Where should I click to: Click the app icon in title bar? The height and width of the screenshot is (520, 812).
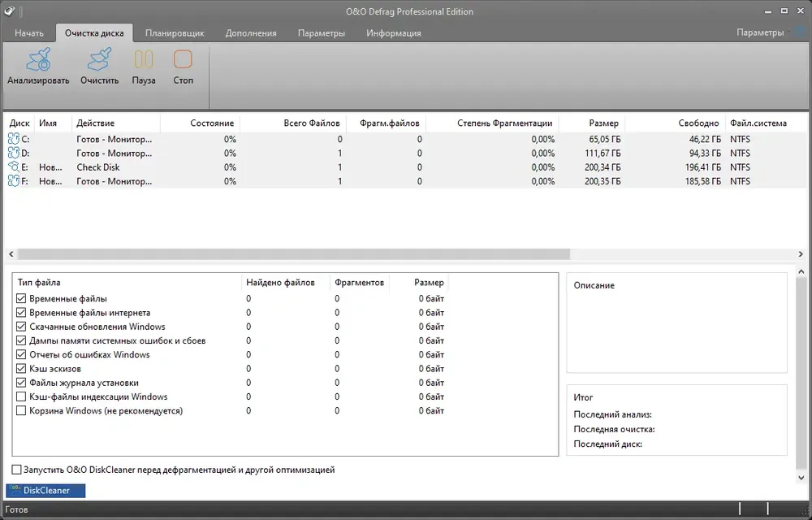coord(9,11)
